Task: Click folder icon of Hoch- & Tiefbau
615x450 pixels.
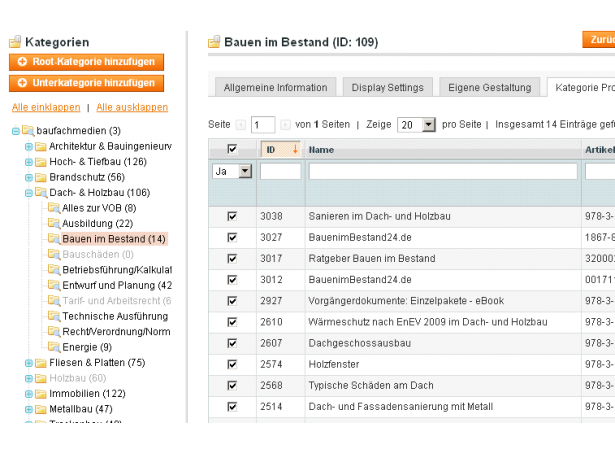Action: click(41, 162)
